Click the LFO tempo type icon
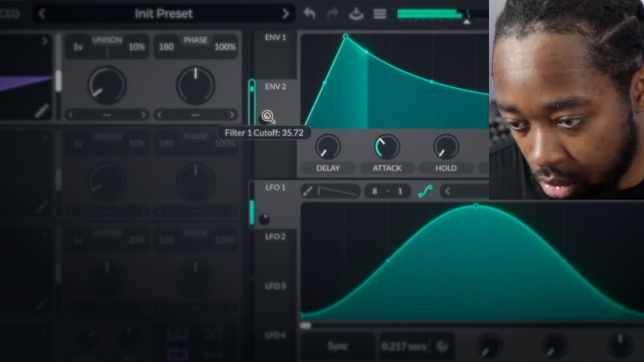 [443, 346]
